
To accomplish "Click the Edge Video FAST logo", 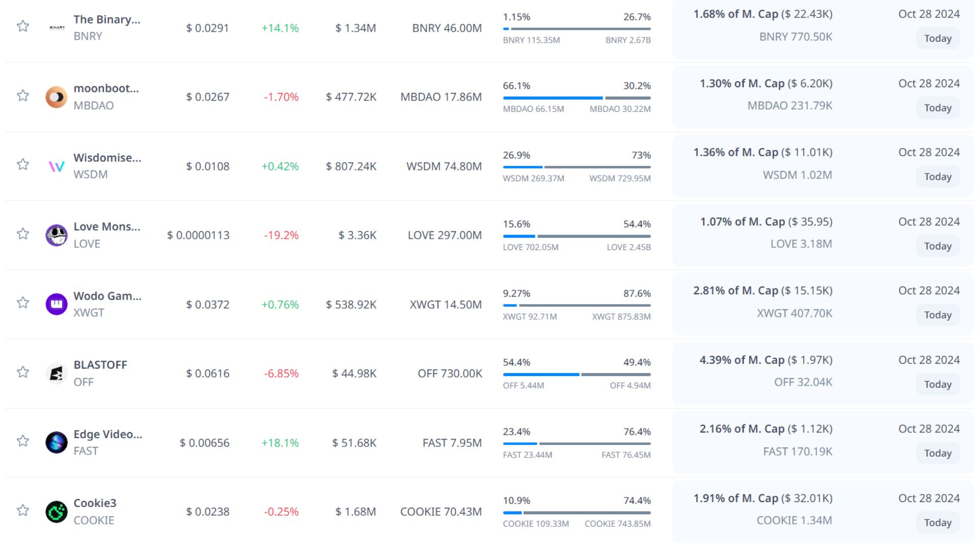I will point(56,442).
